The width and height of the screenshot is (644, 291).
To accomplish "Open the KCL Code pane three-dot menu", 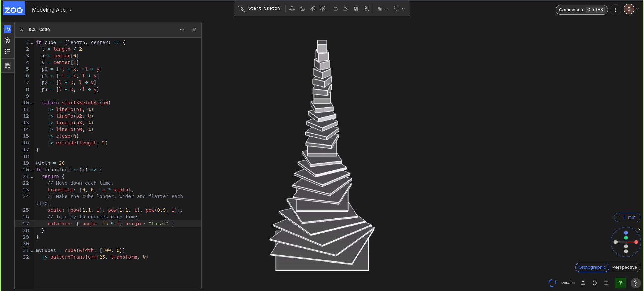I will [182, 30].
